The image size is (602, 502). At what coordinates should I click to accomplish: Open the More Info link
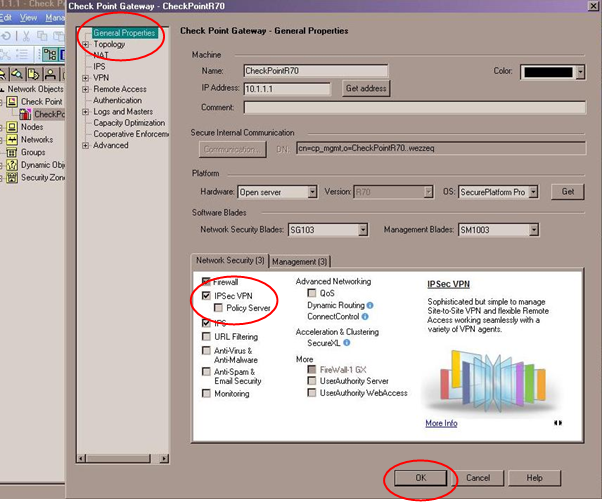pyautogui.click(x=441, y=423)
